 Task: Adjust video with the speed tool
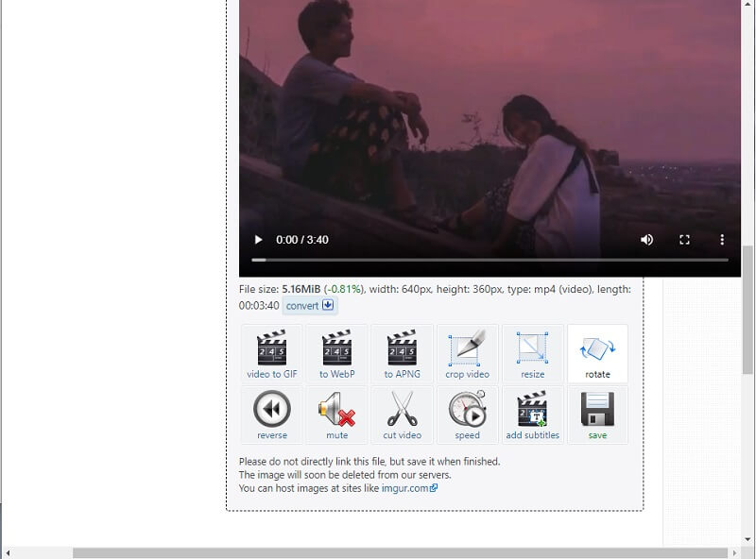[467, 415]
